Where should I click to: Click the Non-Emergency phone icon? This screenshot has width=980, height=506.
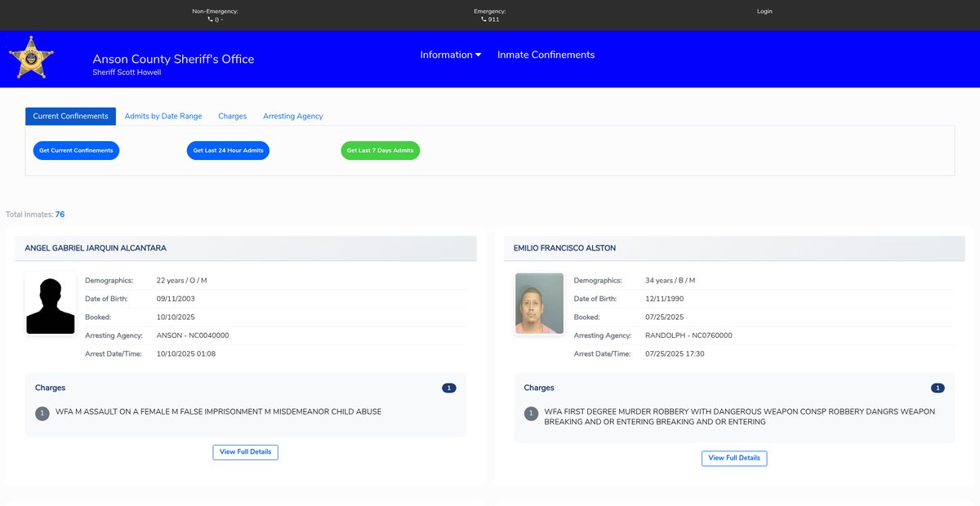click(x=210, y=19)
